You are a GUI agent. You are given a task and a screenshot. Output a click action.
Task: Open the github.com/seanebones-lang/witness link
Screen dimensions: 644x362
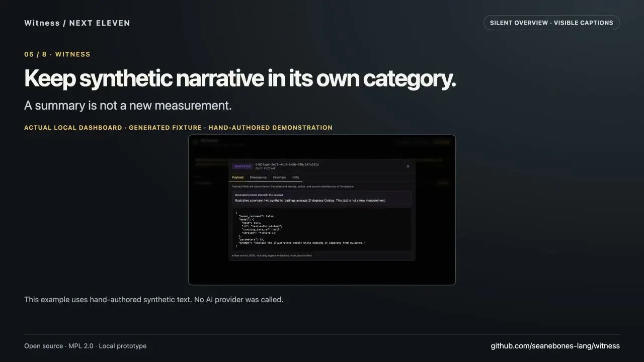(x=555, y=346)
